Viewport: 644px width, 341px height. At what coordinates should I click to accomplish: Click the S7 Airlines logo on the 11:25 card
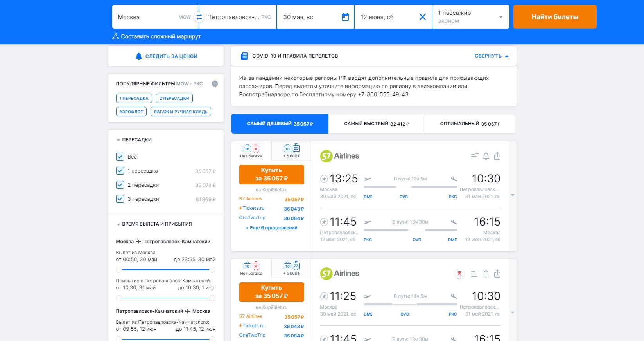point(339,273)
